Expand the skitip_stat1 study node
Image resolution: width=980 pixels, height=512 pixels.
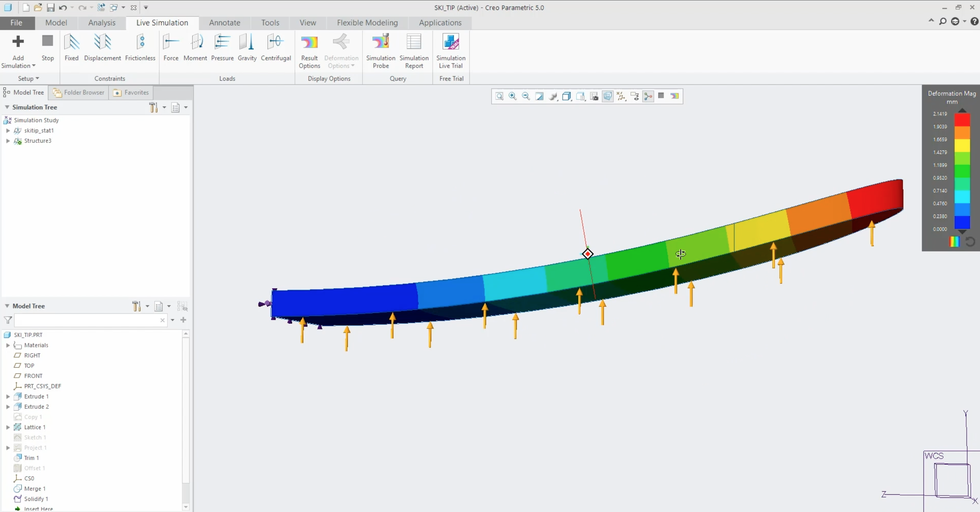(x=8, y=130)
